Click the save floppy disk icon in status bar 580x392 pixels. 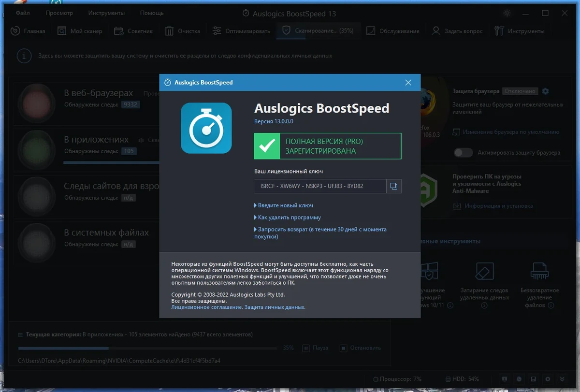click(x=533, y=379)
